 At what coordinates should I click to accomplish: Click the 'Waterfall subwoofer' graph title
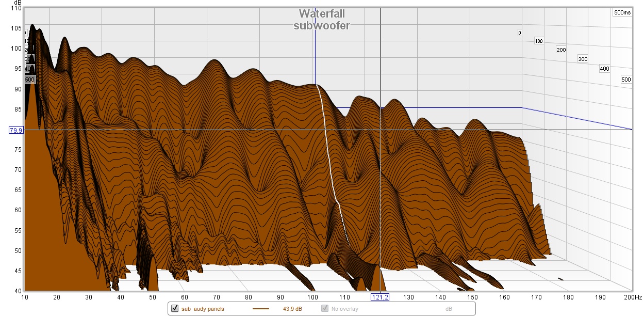click(x=322, y=20)
